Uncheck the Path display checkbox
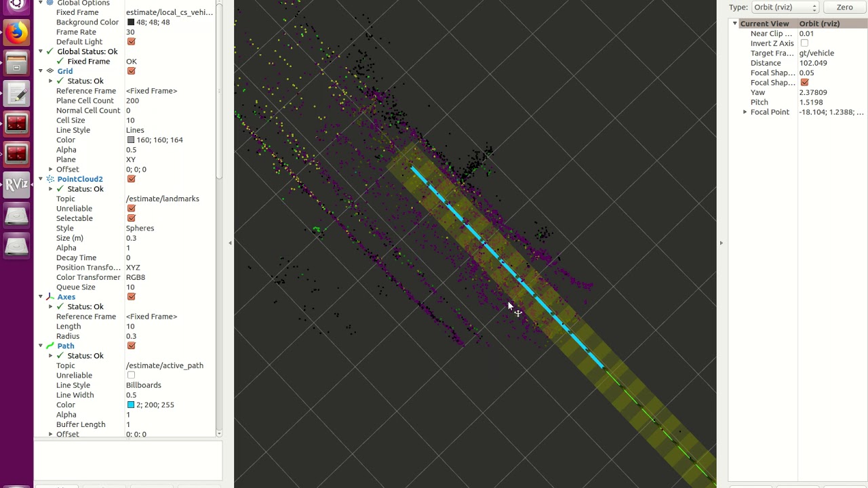This screenshot has height=488, width=868. tap(131, 346)
